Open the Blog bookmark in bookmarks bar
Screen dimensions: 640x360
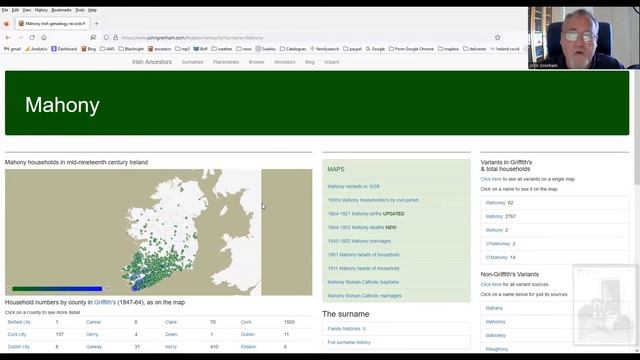tap(89, 49)
